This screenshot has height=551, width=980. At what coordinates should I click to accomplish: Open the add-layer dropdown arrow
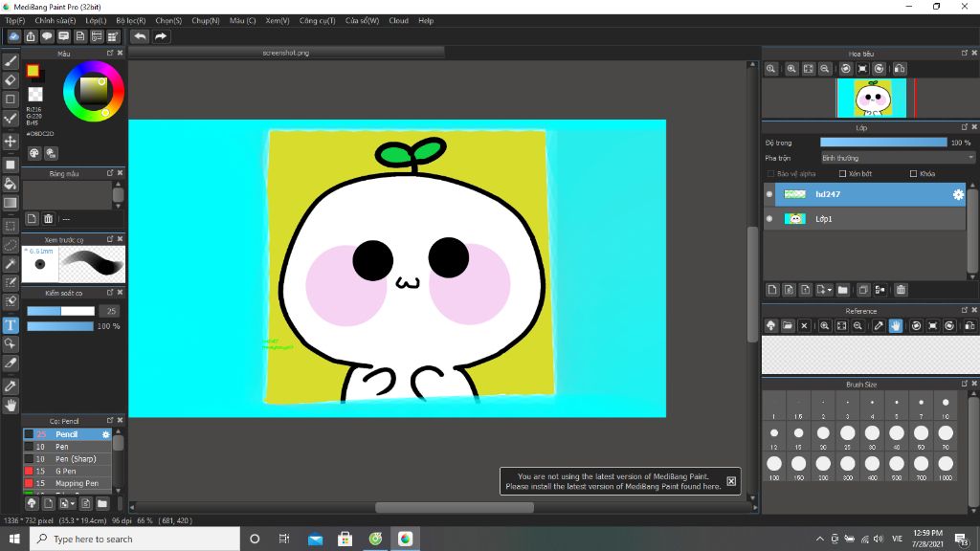pyautogui.click(x=830, y=290)
